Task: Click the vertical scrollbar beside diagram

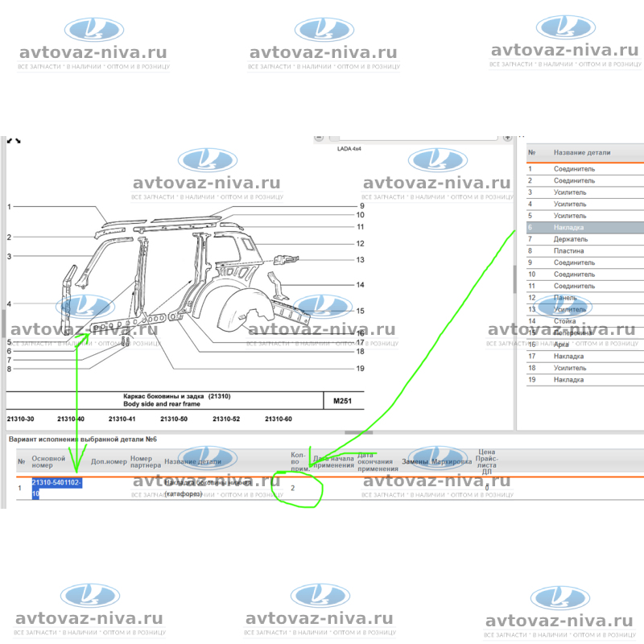Action: tap(514, 279)
